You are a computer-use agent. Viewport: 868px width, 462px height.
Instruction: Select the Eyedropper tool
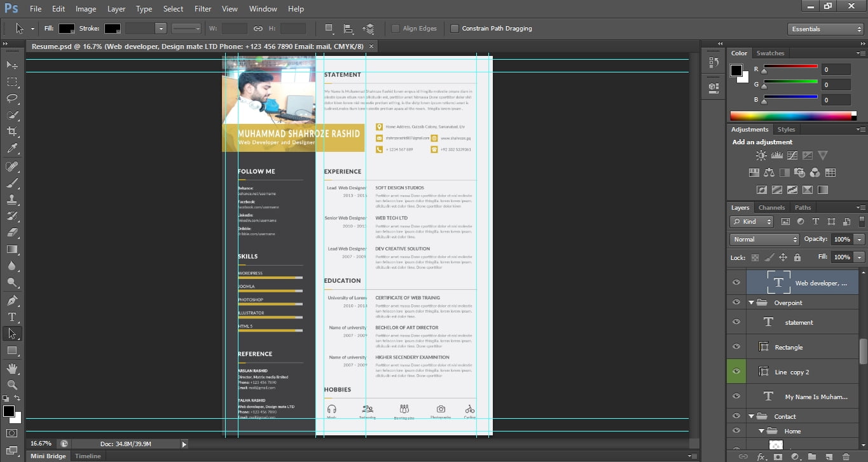12,148
